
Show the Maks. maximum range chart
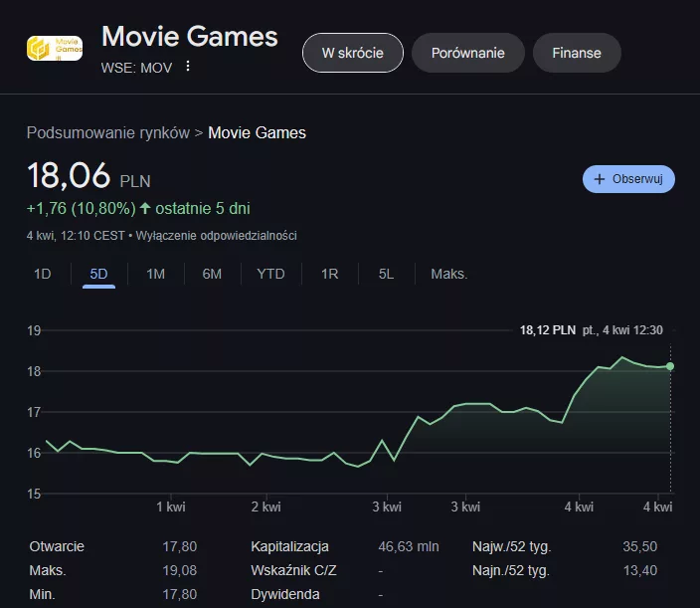tap(448, 274)
